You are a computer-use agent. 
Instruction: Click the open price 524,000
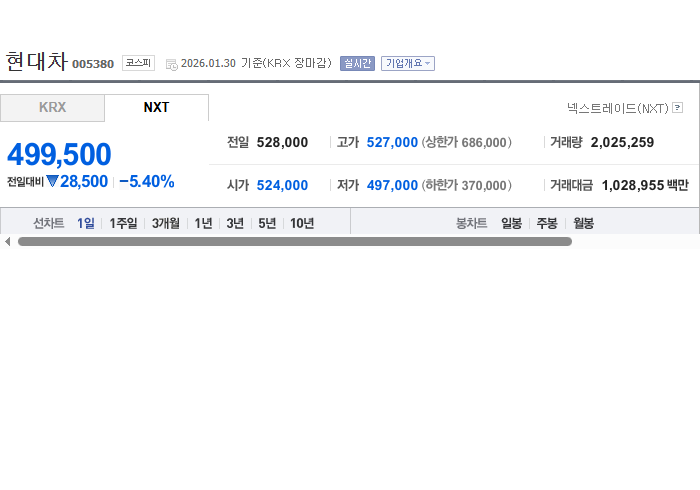coord(282,185)
